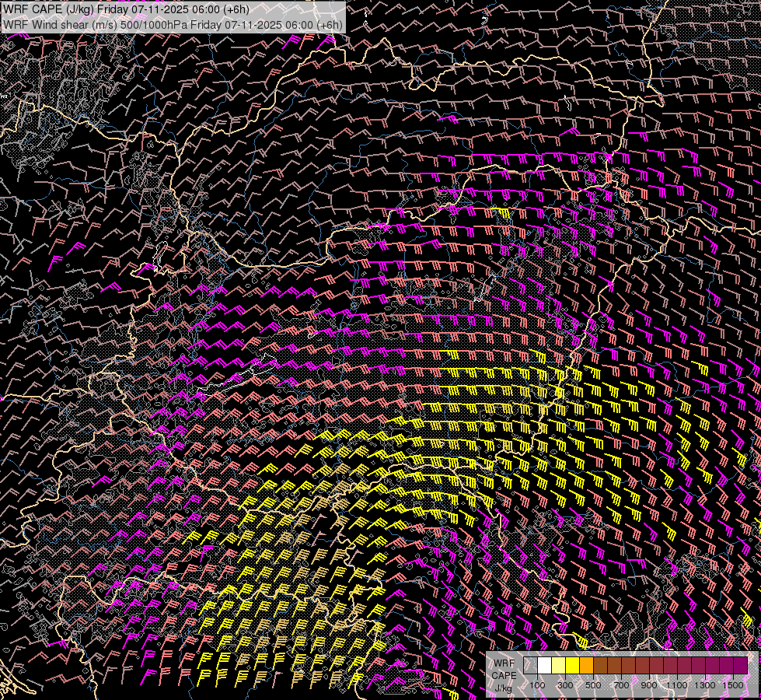Select the 1300 value in legend

(705, 685)
